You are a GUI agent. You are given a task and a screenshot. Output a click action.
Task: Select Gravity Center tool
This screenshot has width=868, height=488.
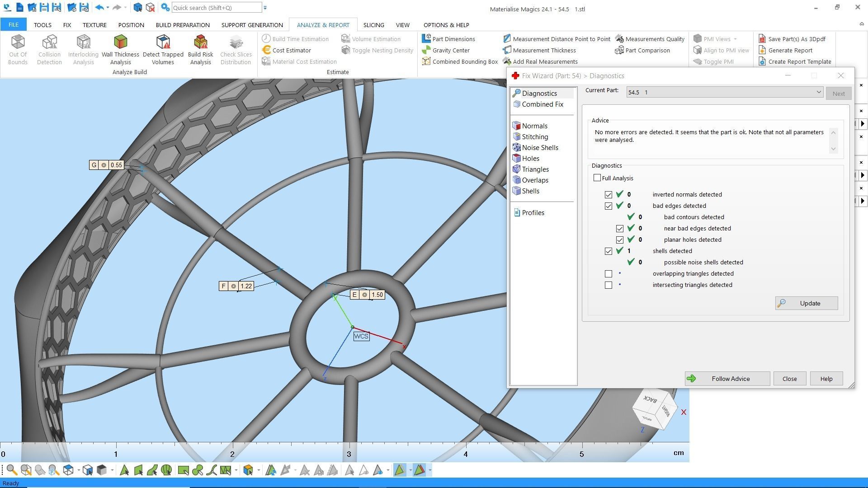(x=446, y=50)
